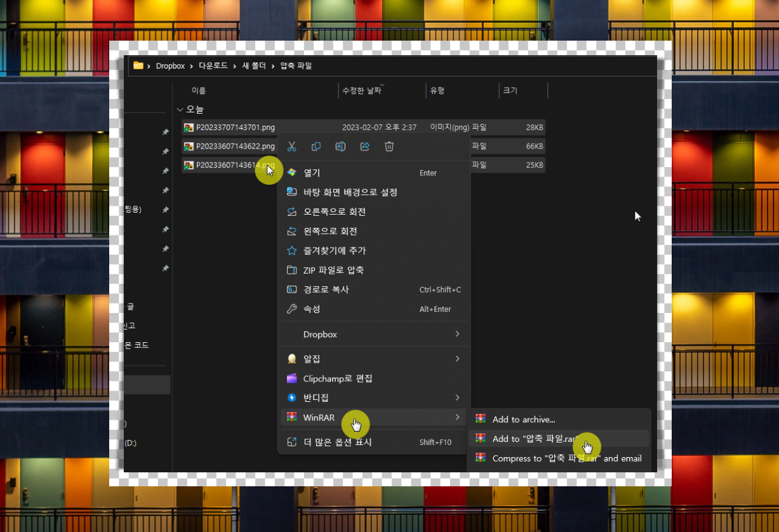Select Compress to "압축 파일.rar" and email

click(559, 458)
